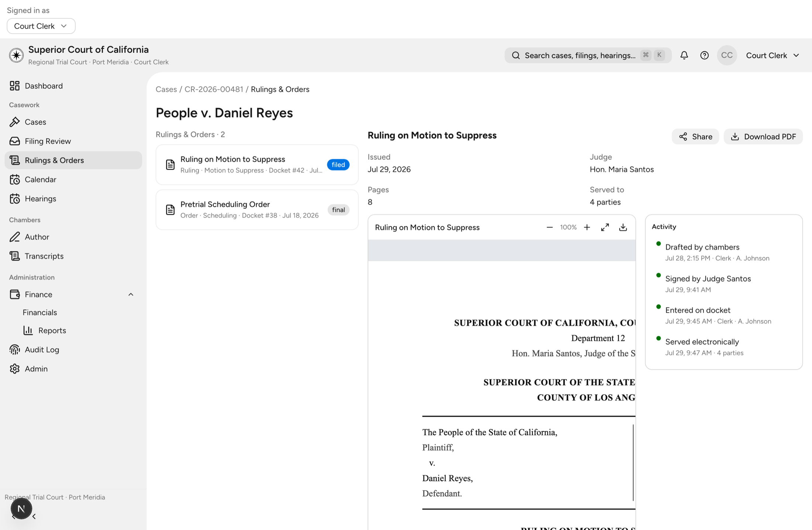Open Cases in the sidebar
The image size is (812, 530).
pos(73,122)
